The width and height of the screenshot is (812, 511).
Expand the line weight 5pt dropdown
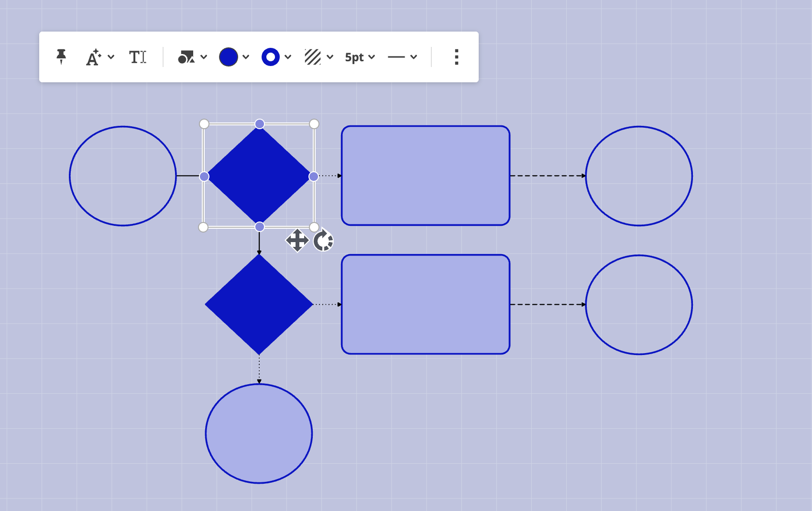click(x=373, y=57)
